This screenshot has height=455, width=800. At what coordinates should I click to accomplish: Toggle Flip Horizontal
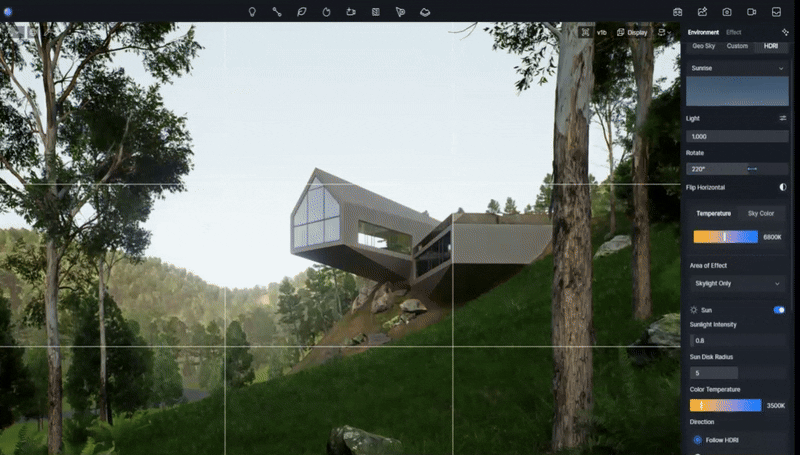click(783, 187)
